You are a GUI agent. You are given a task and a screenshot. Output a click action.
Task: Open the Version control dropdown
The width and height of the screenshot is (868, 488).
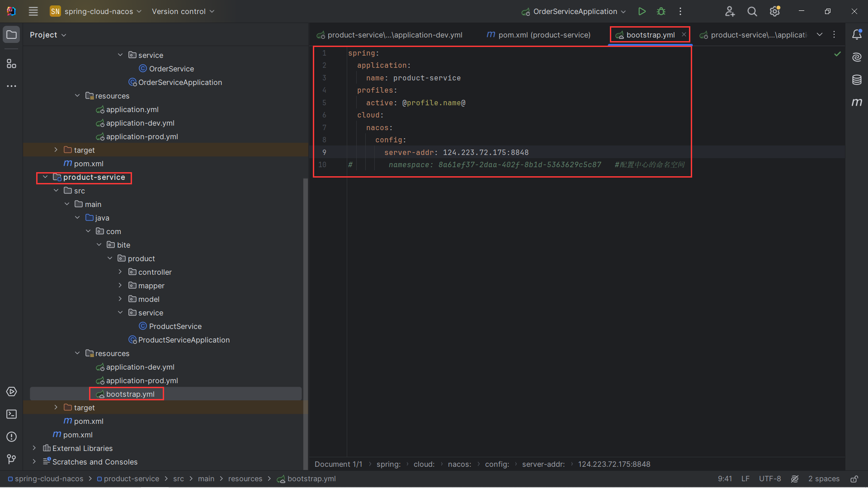click(x=183, y=11)
